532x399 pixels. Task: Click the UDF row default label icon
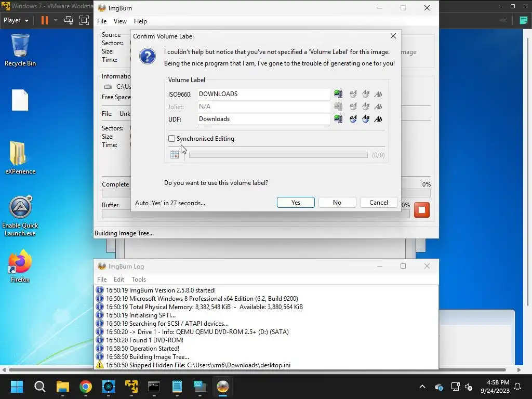pos(338,119)
